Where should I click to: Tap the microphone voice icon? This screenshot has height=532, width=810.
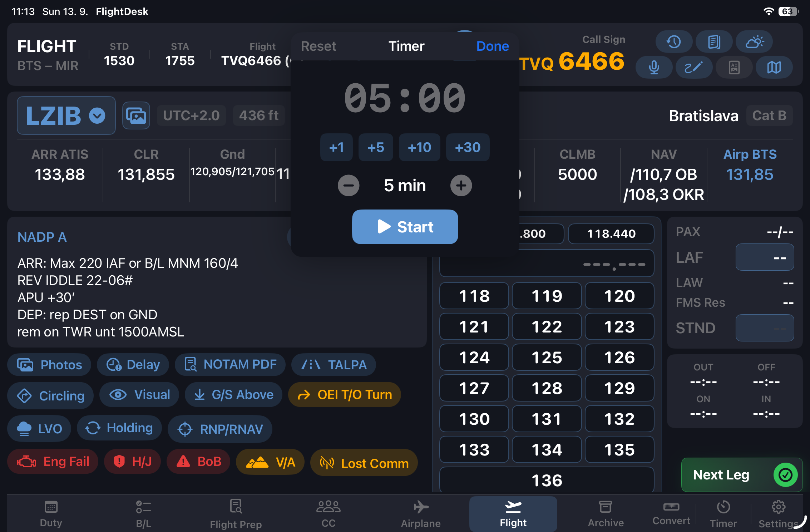[654, 67]
